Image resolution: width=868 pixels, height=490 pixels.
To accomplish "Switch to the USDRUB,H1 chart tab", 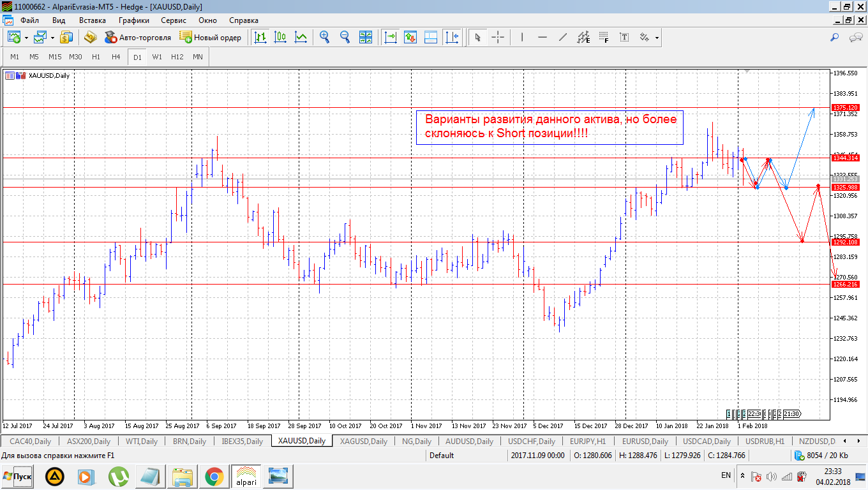I will pos(765,441).
